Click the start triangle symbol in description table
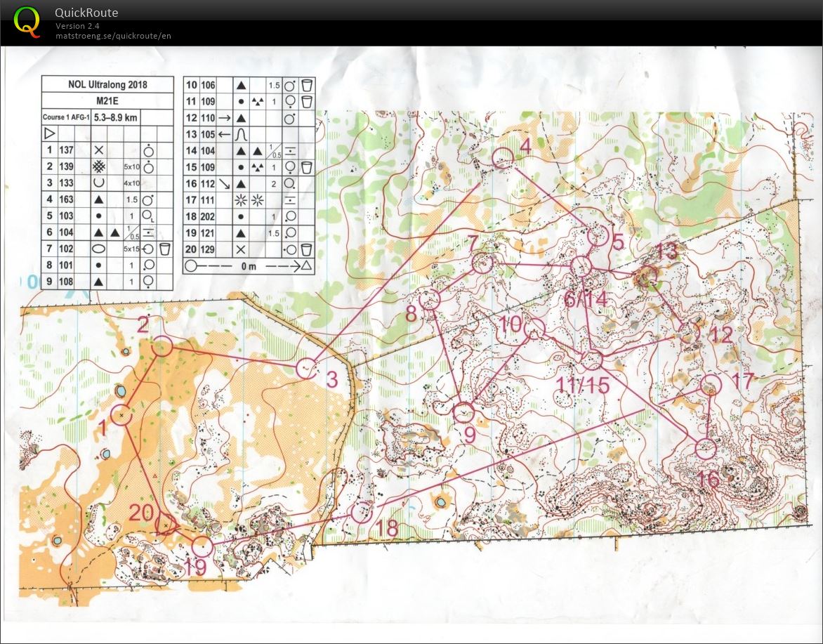The image size is (823, 644). (49, 133)
